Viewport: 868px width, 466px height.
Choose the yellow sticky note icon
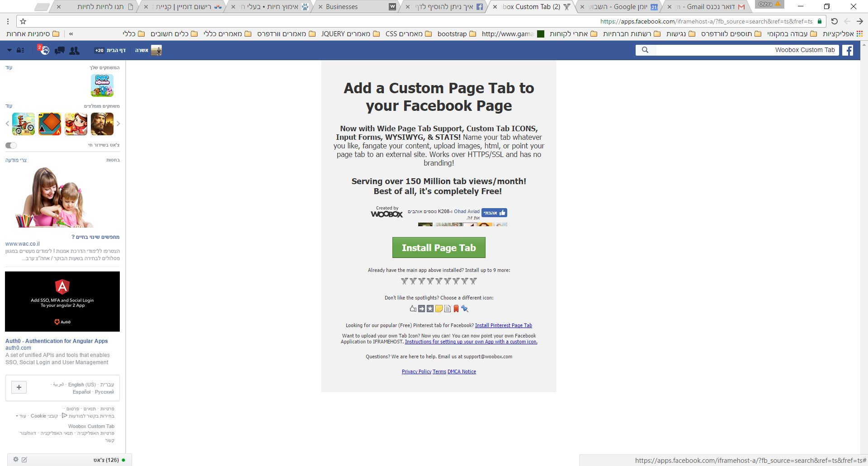439,309
